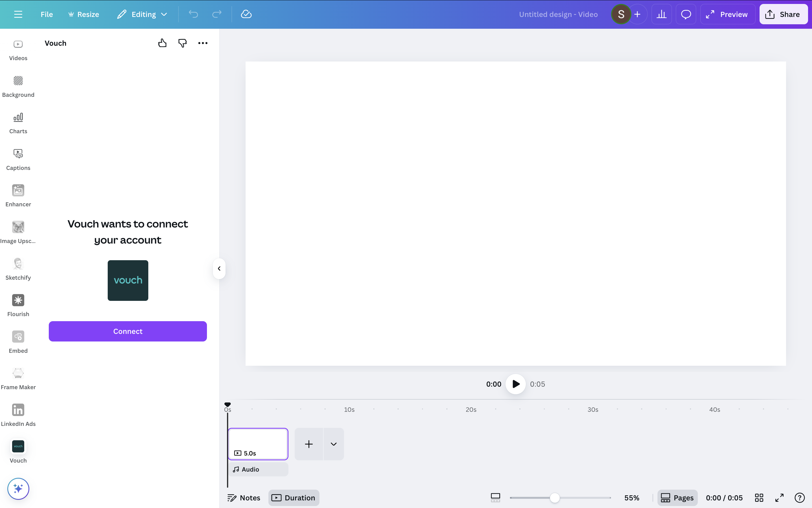The image size is (812, 508).
Task: Open the Flourish app
Action: pos(18,306)
